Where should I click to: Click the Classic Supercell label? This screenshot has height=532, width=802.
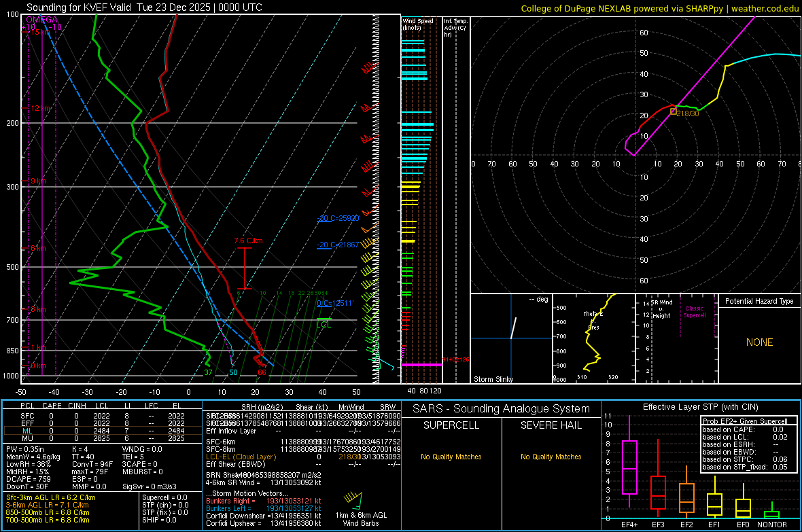coord(694,312)
